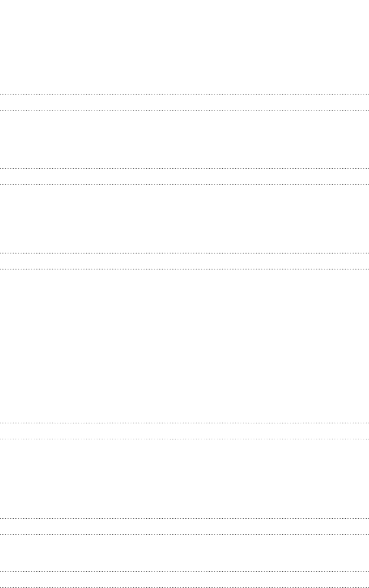Click the narrow band between the first two dotted lines
This screenshot has height=588, width=369.
coord(184,102)
